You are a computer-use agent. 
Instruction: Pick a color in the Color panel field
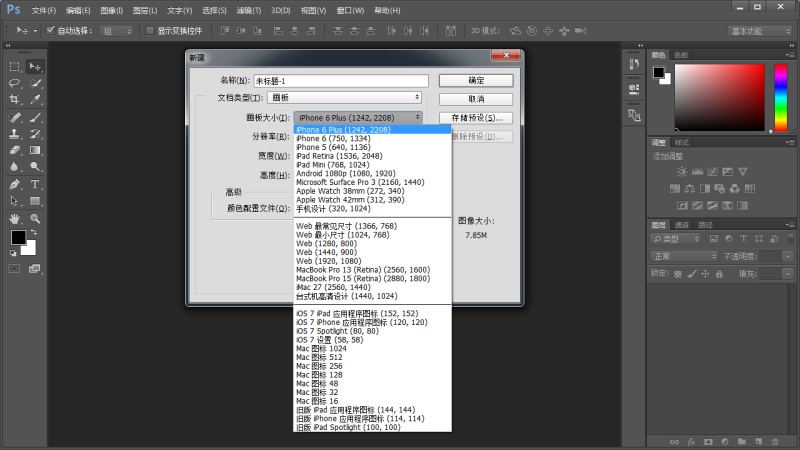(719, 97)
